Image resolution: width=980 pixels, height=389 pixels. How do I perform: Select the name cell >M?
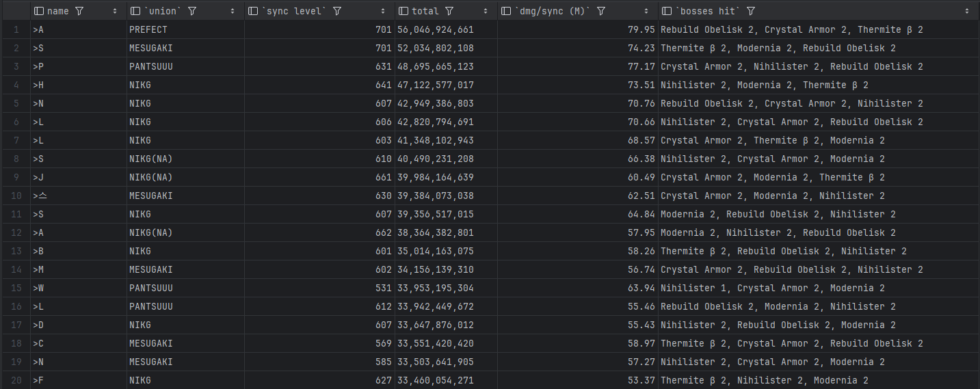point(79,270)
